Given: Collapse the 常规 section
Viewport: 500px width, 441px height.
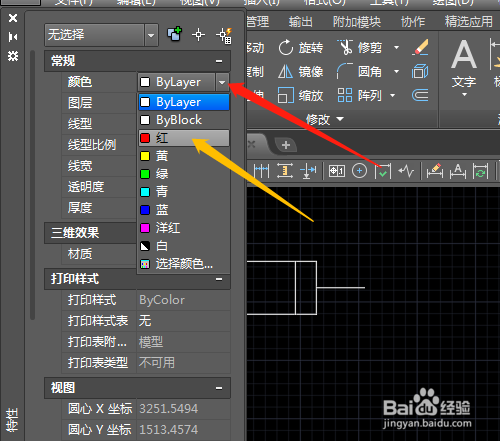Looking at the screenshot, I should [x=219, y=61].
